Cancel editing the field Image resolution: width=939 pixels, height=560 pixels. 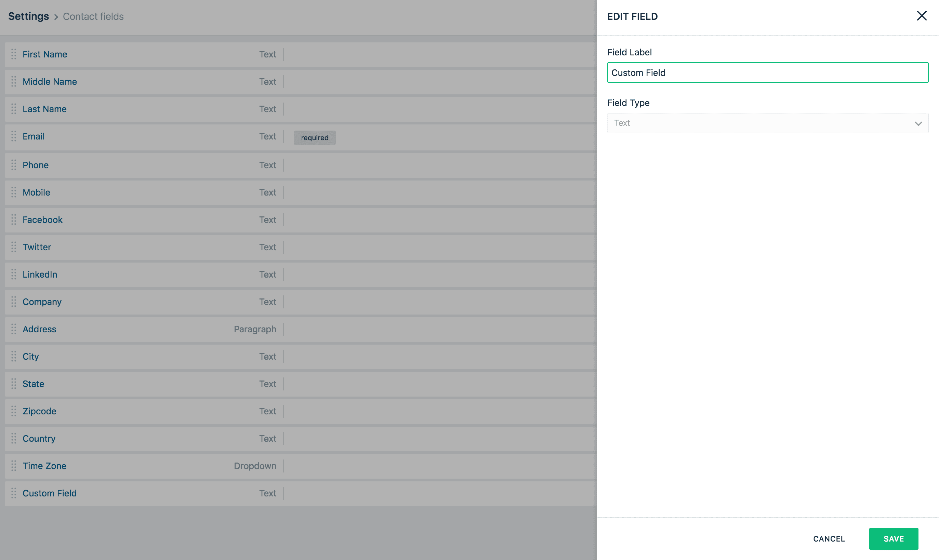[829, 538]
